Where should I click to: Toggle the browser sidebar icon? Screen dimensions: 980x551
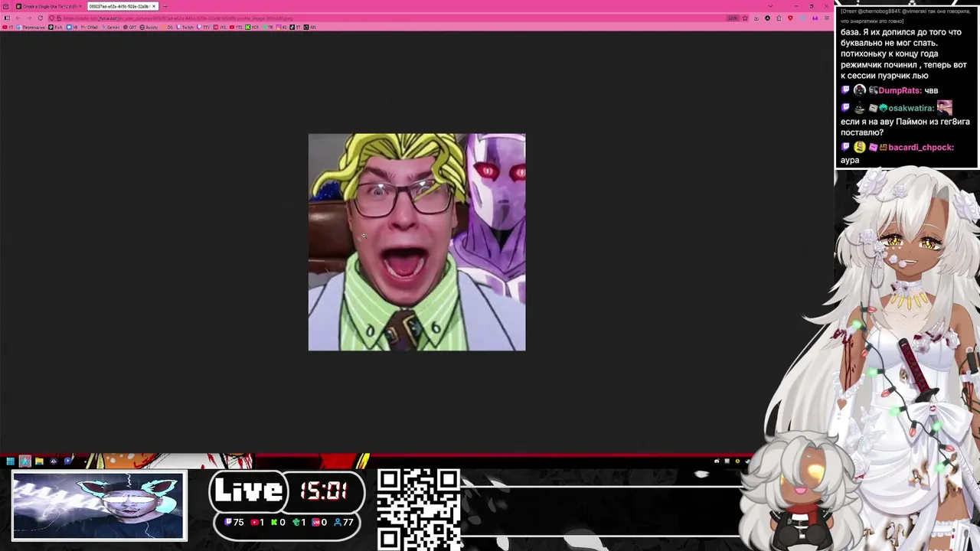click(8, 18)
